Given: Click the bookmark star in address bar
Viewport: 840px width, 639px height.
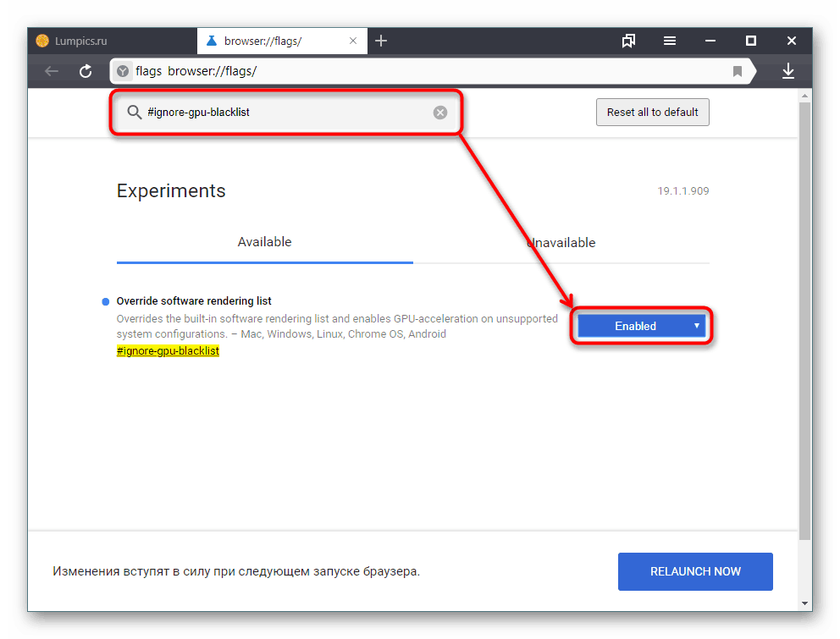Looking at the screenshot, I should point(738,71).
